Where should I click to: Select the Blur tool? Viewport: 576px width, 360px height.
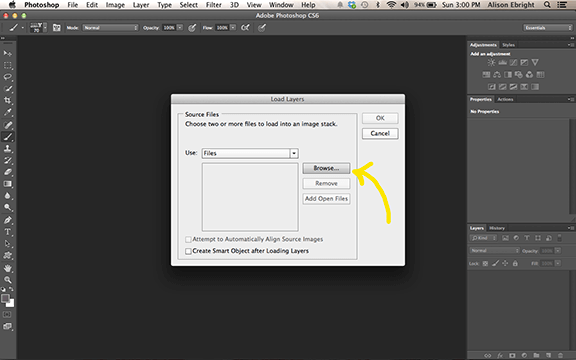click(7, 196)
